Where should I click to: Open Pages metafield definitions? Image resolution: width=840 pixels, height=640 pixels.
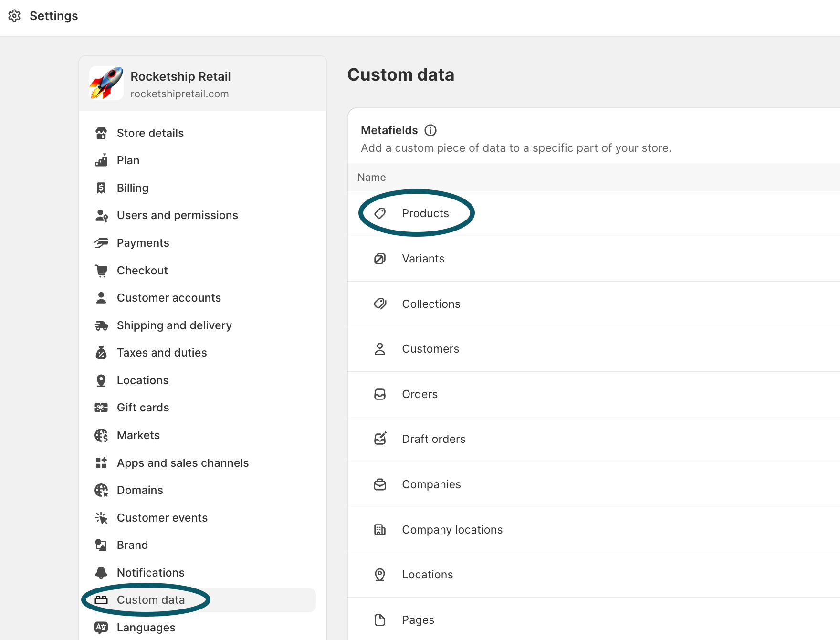[418, 620]
